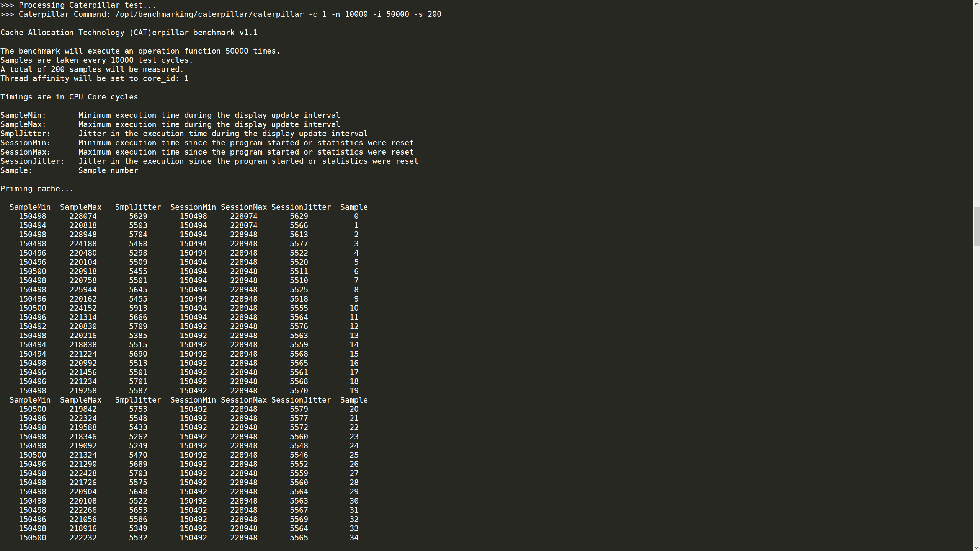Click scrollbar track below the thumb

pos(977,383)
